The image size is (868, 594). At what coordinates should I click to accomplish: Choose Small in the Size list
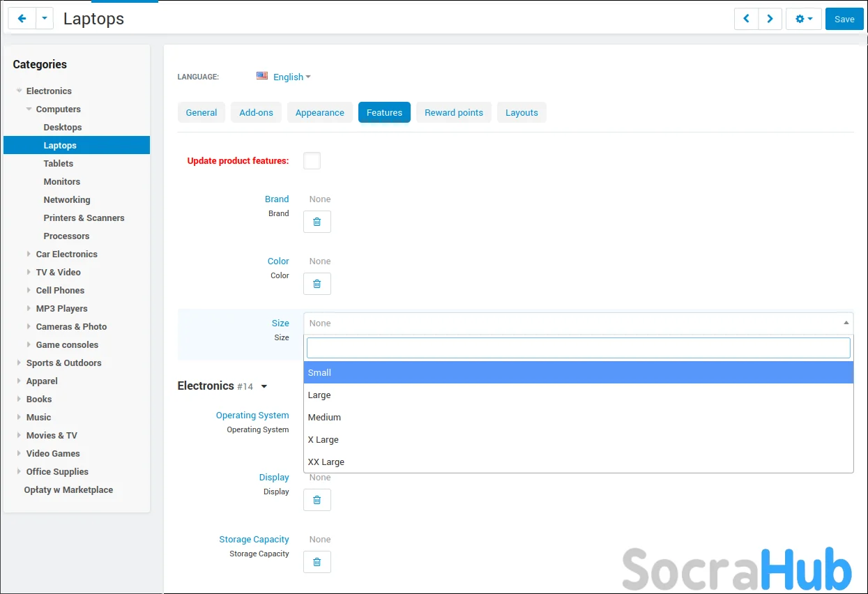pos(579,372)
